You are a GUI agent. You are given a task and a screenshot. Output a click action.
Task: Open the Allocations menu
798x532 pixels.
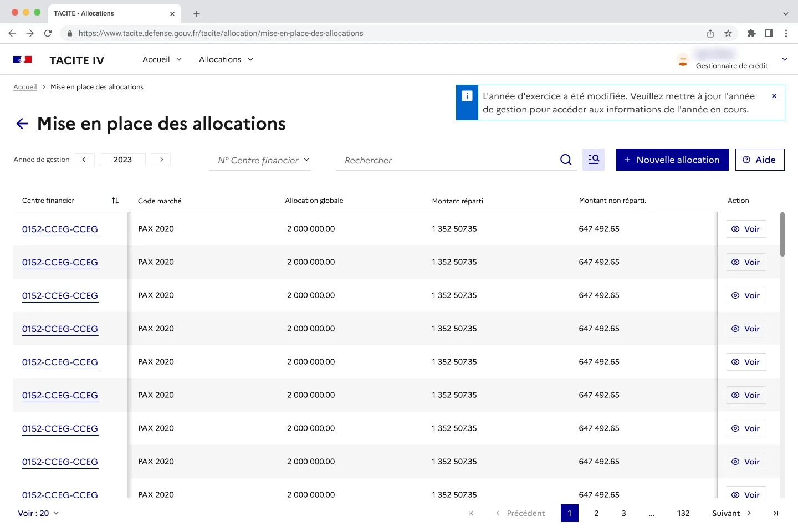pos(226,59)
